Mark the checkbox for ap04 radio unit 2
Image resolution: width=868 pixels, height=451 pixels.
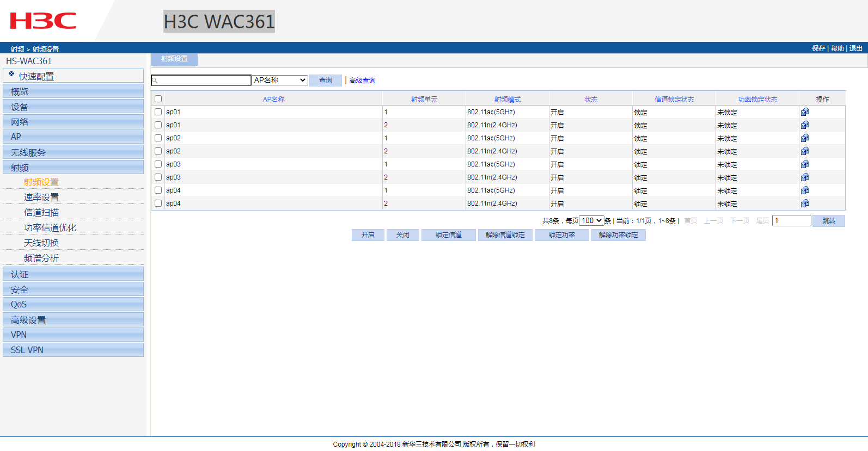158,203
